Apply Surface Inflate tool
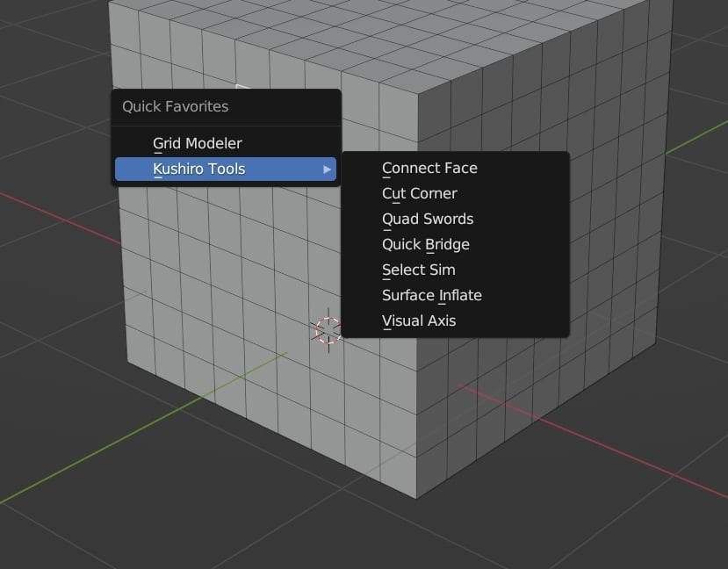 tap(455, 296)
